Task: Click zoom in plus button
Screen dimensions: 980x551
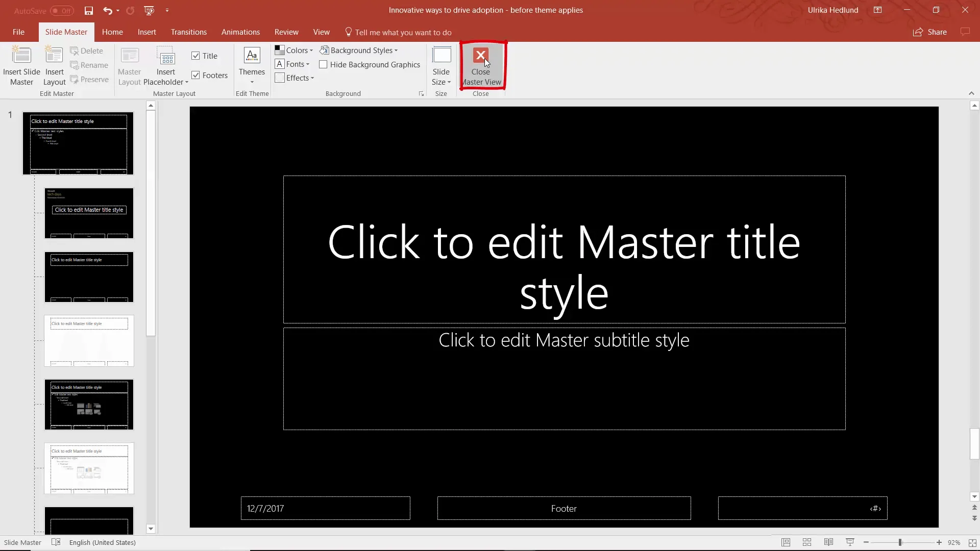Action: coord(939,542)
